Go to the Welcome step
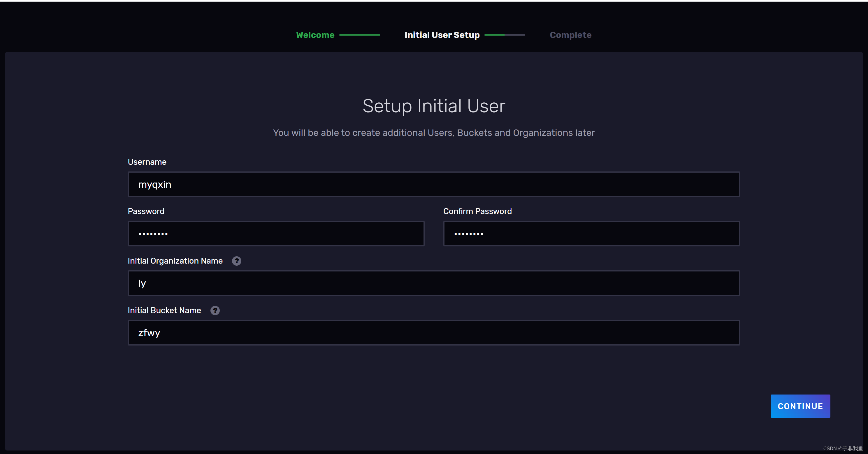This screenshot has height=454, width=868. coord(315,35)
